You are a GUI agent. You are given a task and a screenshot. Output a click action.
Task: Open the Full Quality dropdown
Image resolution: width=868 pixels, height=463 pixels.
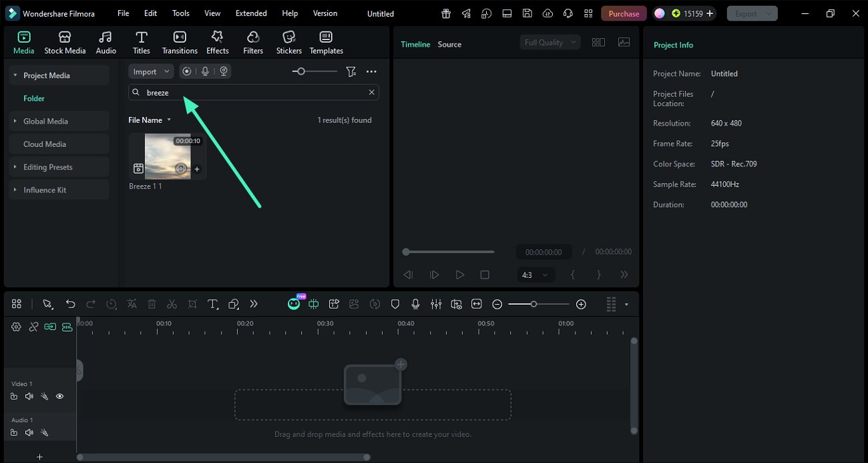point(550,42)
